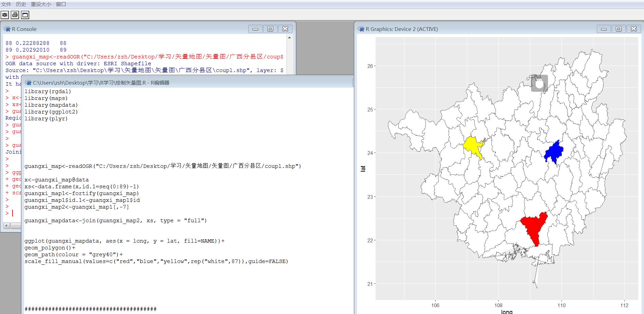
Task: Click the "lat" y-axis label on the plot
Action: tap(363, 169)
